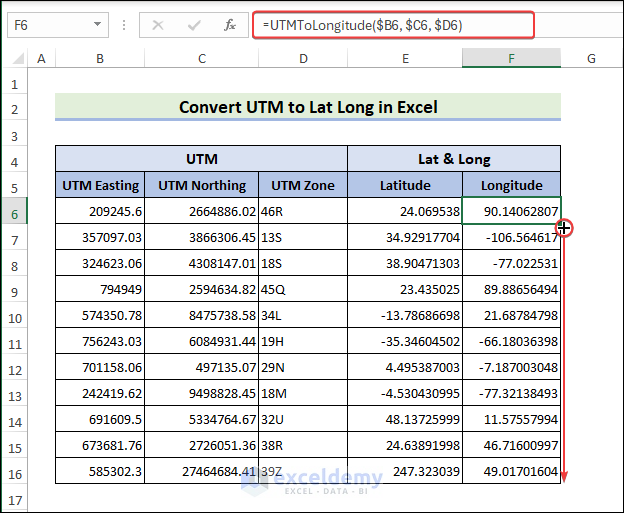Screen dimensions: 624x513
Task: Select latitude cell 24.069538
Action: pos(405,211)
